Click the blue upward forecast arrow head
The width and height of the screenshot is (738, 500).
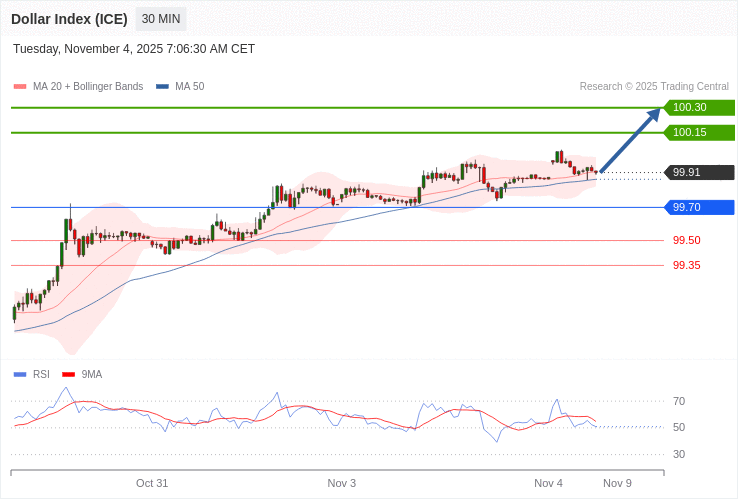click(x=655, y=114)
